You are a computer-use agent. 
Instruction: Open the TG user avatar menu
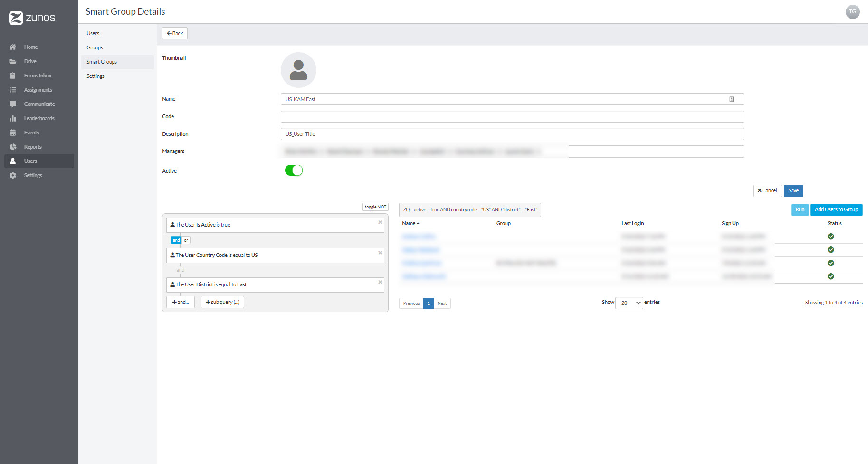852,12
